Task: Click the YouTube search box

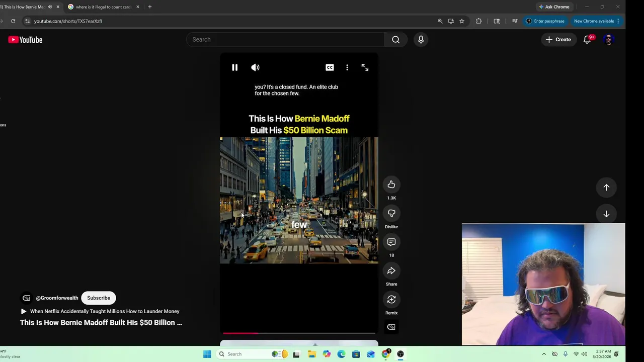Action: pyautogui.click(x=285, y=40)
